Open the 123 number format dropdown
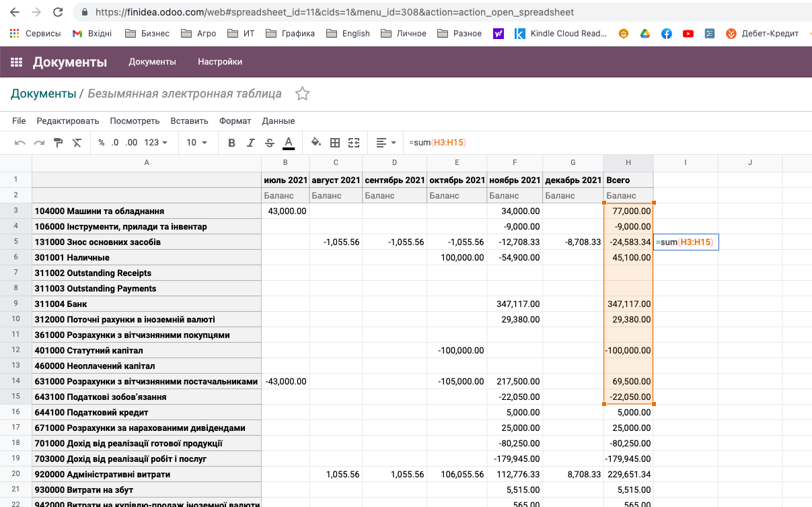812x507 pixels. (157, 143)
